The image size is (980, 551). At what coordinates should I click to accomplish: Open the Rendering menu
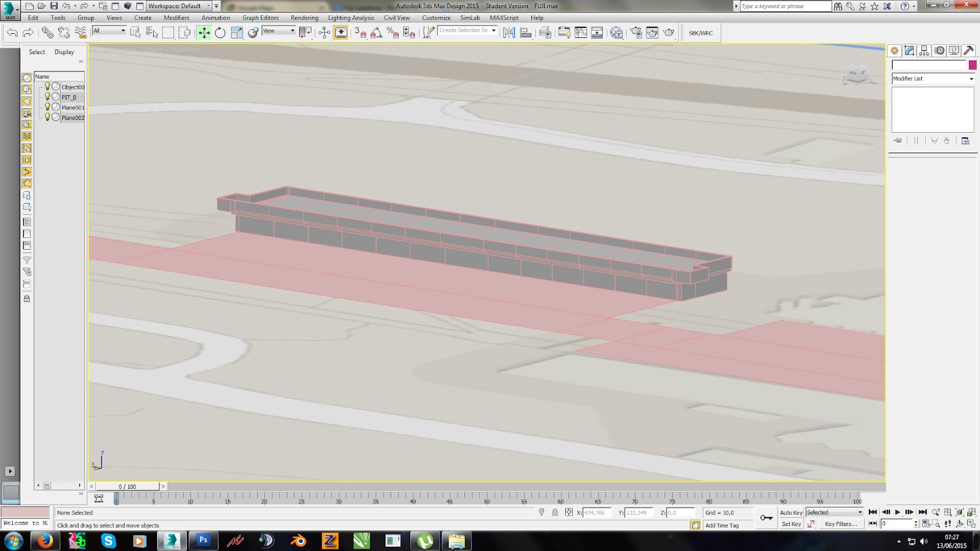(304, 18)
